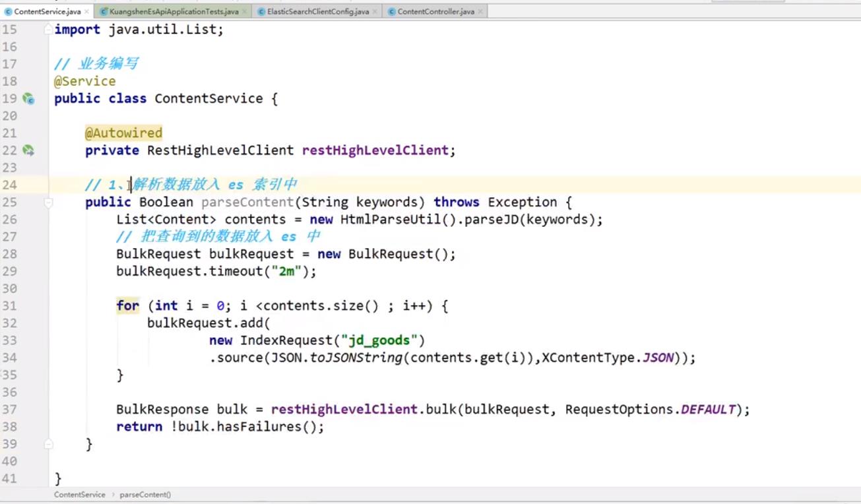This screenshot has height=504, width=861.
Task: Close the ElasticSearchClientConfig.java tab
Action: click(x=375, y=12)
